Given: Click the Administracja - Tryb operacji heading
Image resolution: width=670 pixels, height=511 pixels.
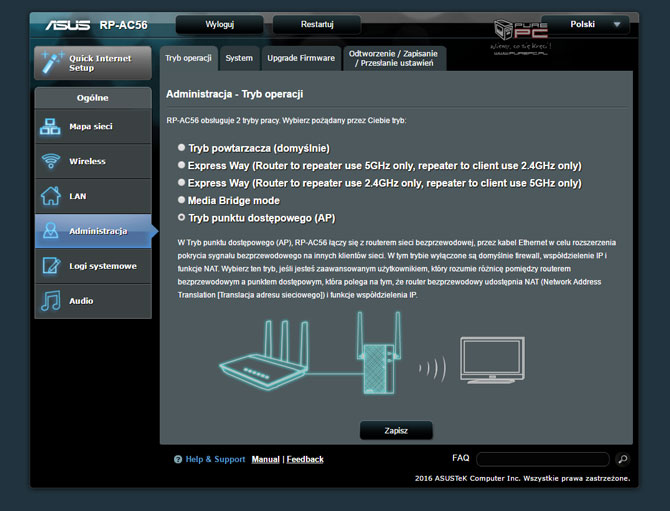Looking at the screenshot, I should [x=235, y=94].
